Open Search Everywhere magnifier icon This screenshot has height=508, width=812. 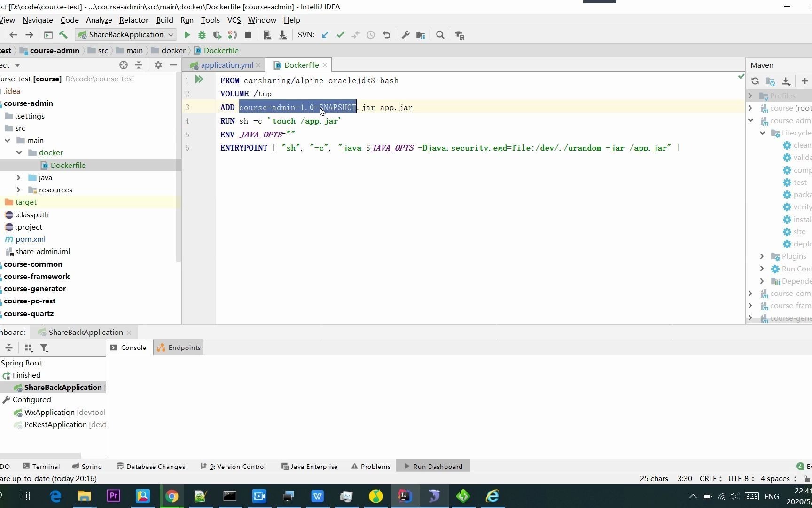[x=440, y=35]
